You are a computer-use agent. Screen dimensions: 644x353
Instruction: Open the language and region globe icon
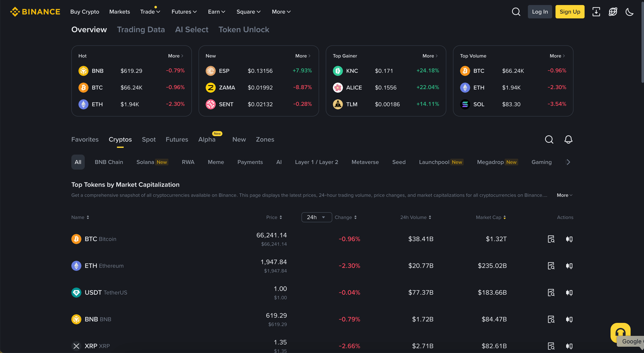click(x=613, y=12)
